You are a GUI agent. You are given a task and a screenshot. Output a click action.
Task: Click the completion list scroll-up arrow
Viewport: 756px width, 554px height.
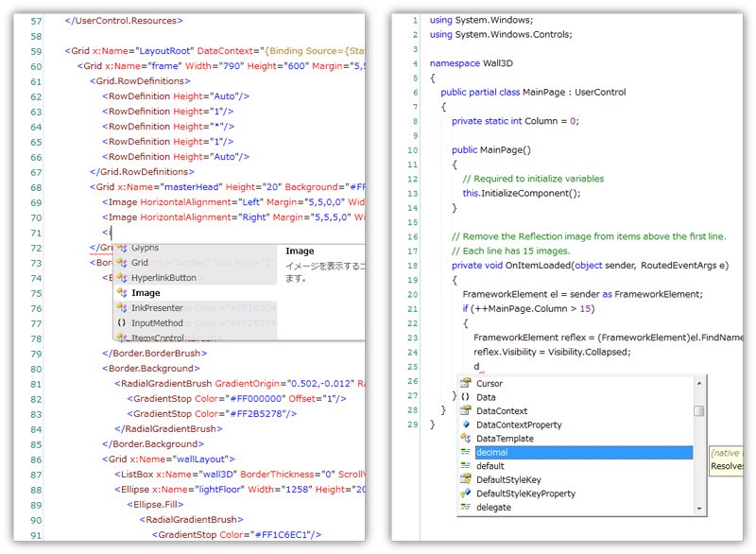point(699,383)
